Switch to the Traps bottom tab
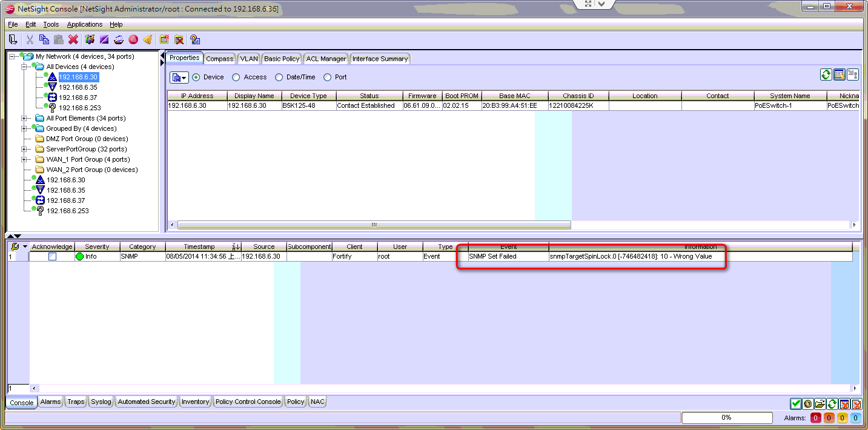 coord(76,402)
